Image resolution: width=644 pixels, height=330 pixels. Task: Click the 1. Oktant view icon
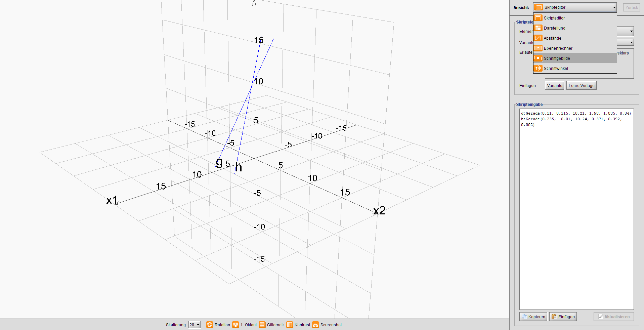236,325
